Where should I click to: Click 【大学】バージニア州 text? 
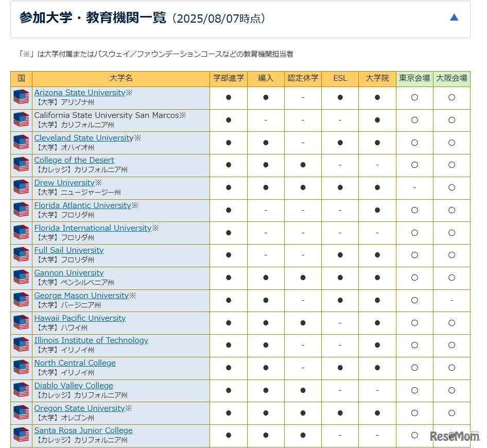point(68,305)
